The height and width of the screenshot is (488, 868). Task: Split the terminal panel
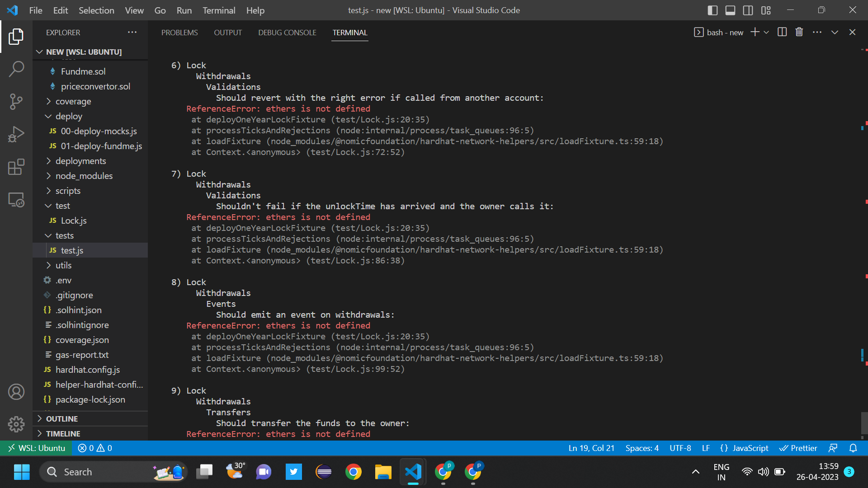pyautogui.click(x=782, y=32)
